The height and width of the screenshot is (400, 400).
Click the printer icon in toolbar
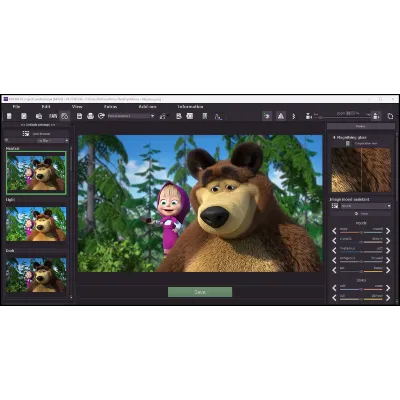(90, 116)
